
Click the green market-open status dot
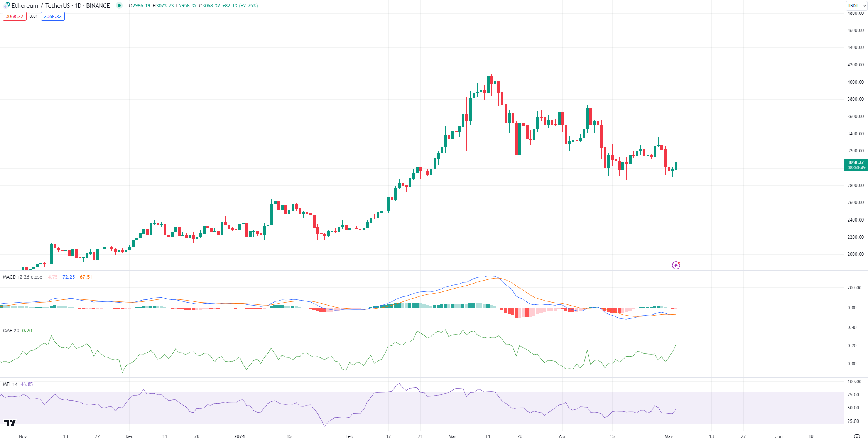[119, 5]
